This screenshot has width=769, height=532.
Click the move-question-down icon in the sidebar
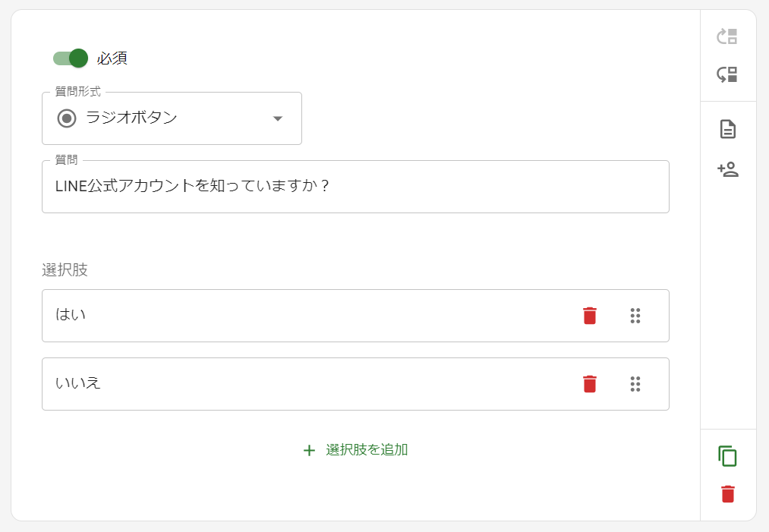728,74
